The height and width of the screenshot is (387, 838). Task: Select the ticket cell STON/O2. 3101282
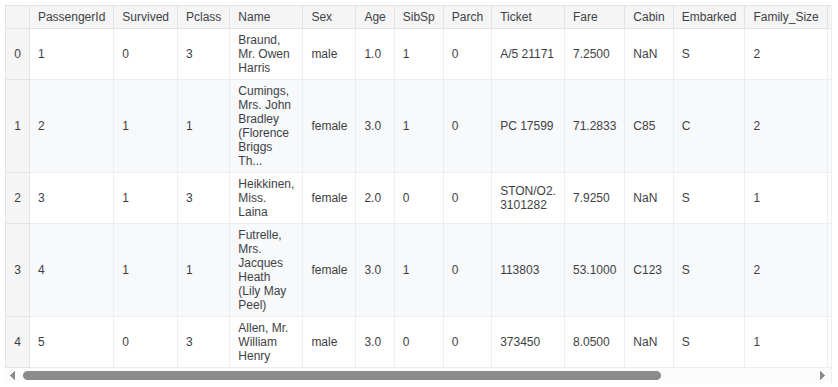point(528,198)
